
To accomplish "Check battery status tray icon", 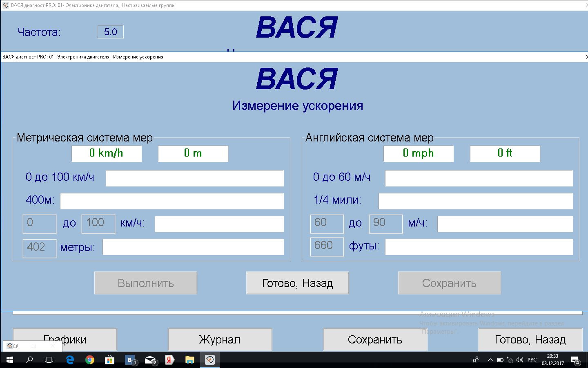I will 500,360.
